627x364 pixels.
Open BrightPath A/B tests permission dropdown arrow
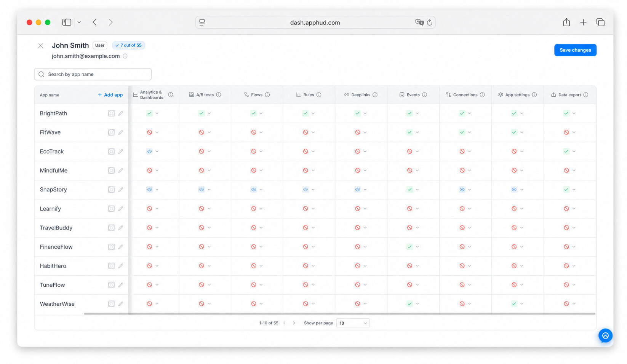click(209, 113)
